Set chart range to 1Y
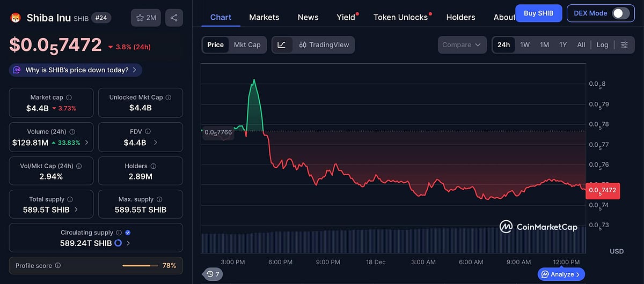Viewport: 644px width, 284px height. [x=563, y=45]
